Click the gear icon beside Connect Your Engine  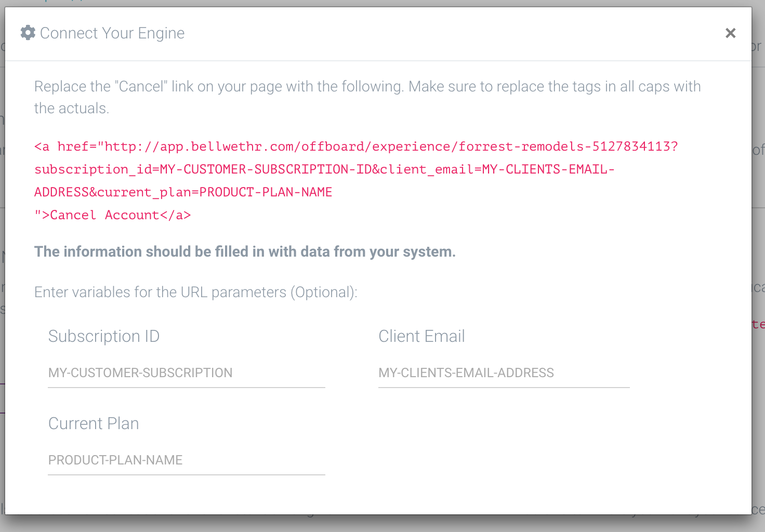28,33
